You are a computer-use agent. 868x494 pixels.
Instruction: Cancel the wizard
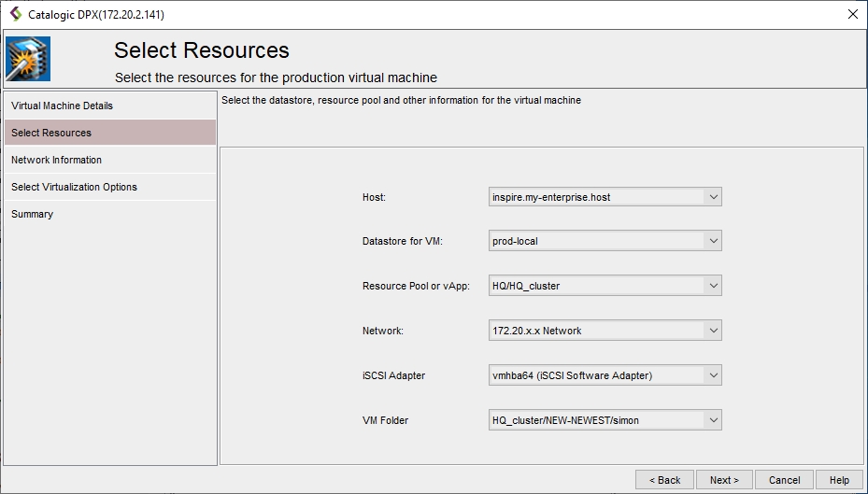coord(784,480)
